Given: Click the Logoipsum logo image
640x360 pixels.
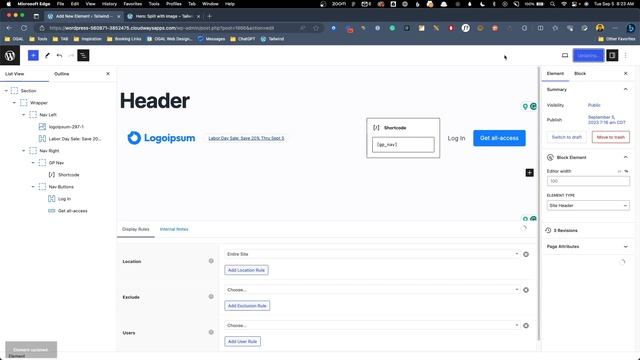Looking at the screenshot, I should coord(161,138).
